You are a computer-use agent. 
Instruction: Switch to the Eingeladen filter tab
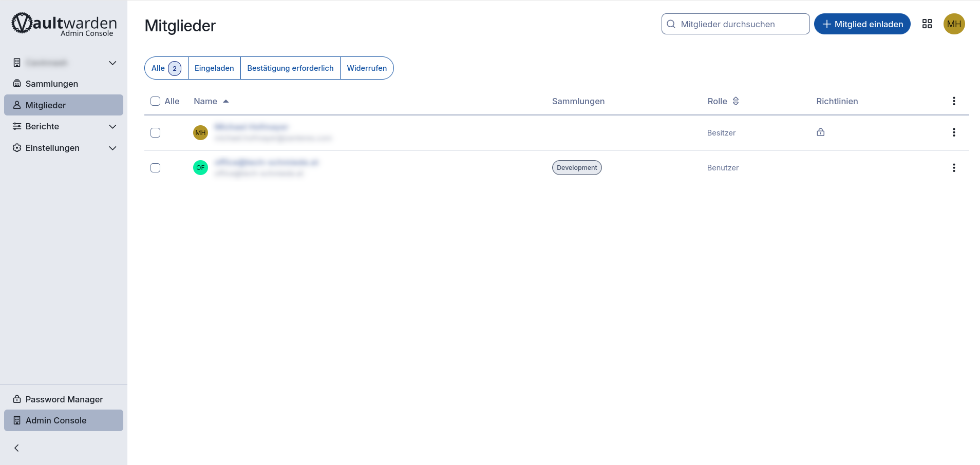pyautogui.click(x=214, y=68)
